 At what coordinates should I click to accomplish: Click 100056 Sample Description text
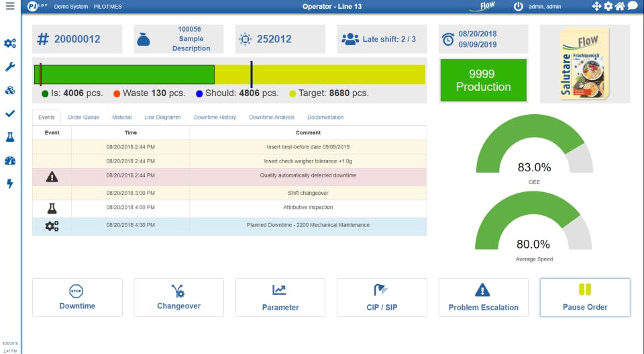[191, 39]
